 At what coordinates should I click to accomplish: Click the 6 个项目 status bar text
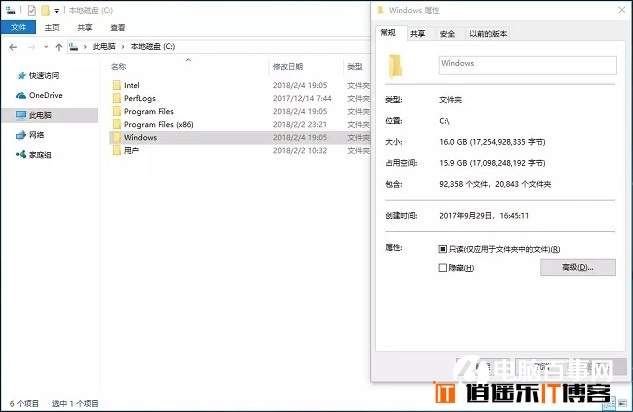point(24,404)
